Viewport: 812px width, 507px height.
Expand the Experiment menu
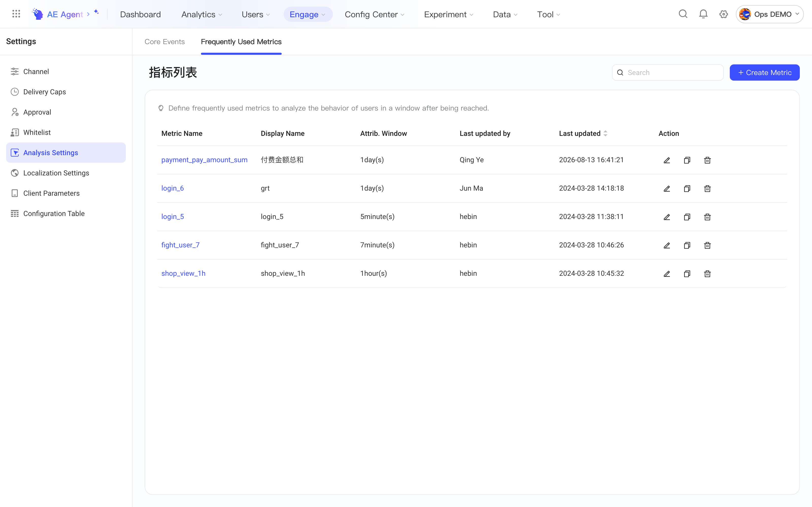point(449,14)
